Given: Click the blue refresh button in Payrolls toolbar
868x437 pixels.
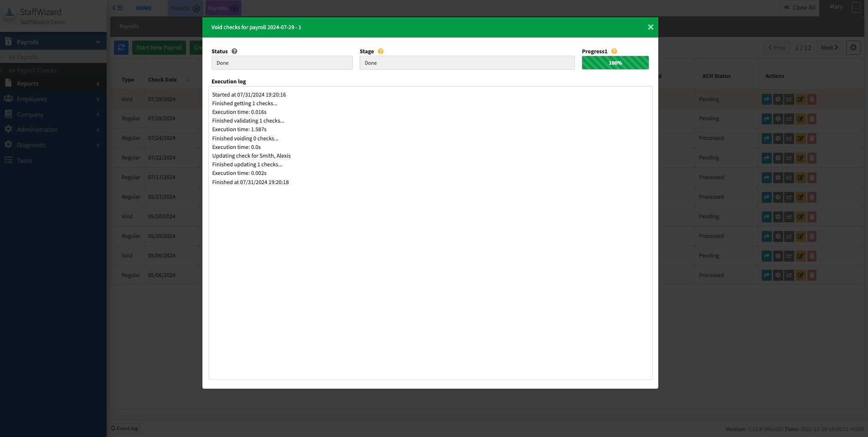Looking at the screenshot, I should (x=121, y=47).
